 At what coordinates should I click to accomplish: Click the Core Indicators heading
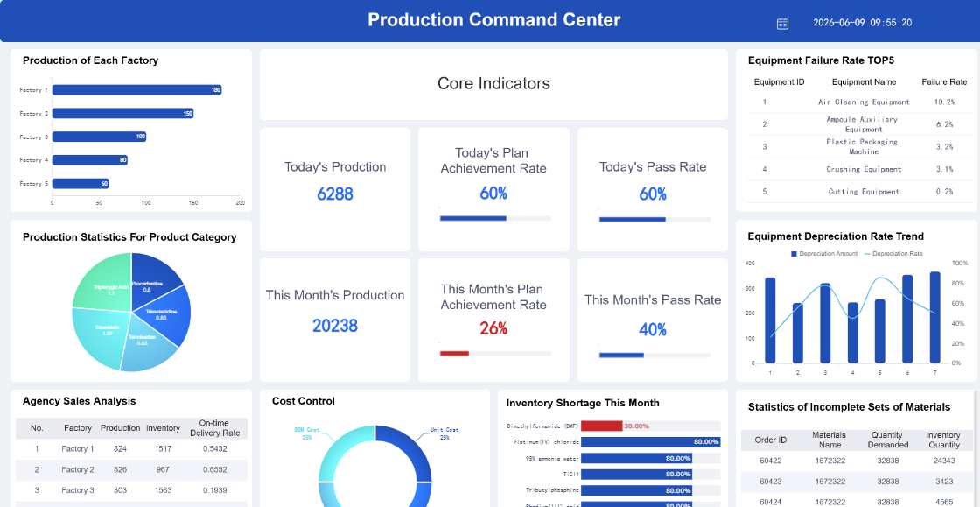pos(493,84)
